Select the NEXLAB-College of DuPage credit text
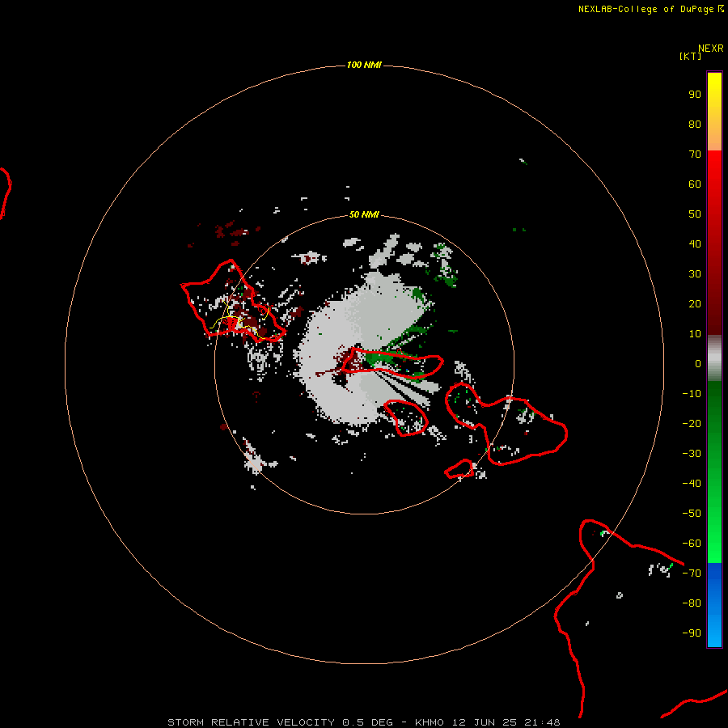Viewport: 728px width, 728px height. pos(651,9)
